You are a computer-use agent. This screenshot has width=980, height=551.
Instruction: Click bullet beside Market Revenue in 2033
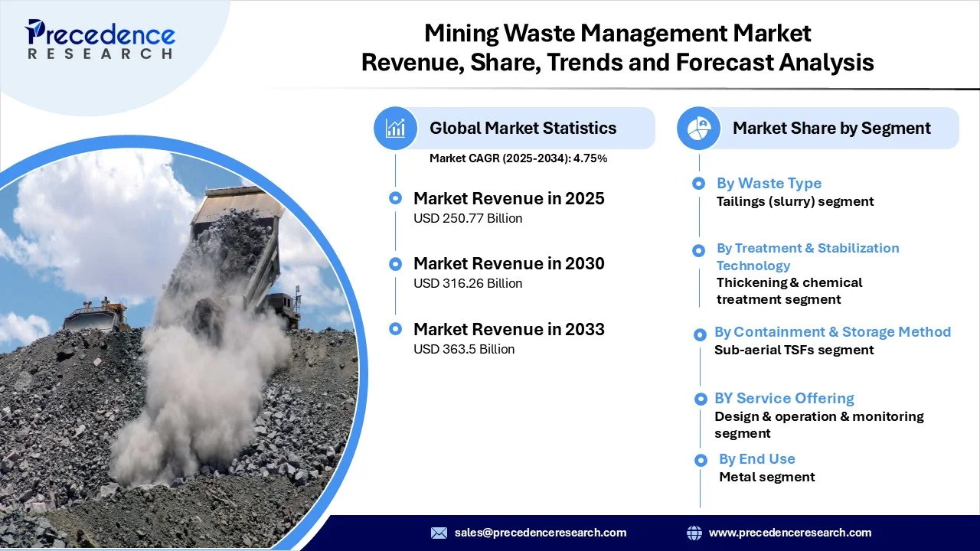[395, 329]
